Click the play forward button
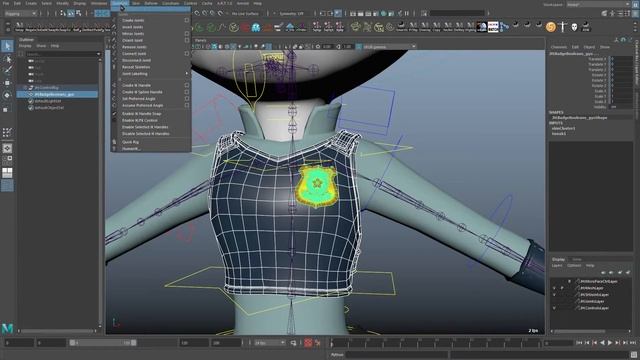 [x=610, y=343]
